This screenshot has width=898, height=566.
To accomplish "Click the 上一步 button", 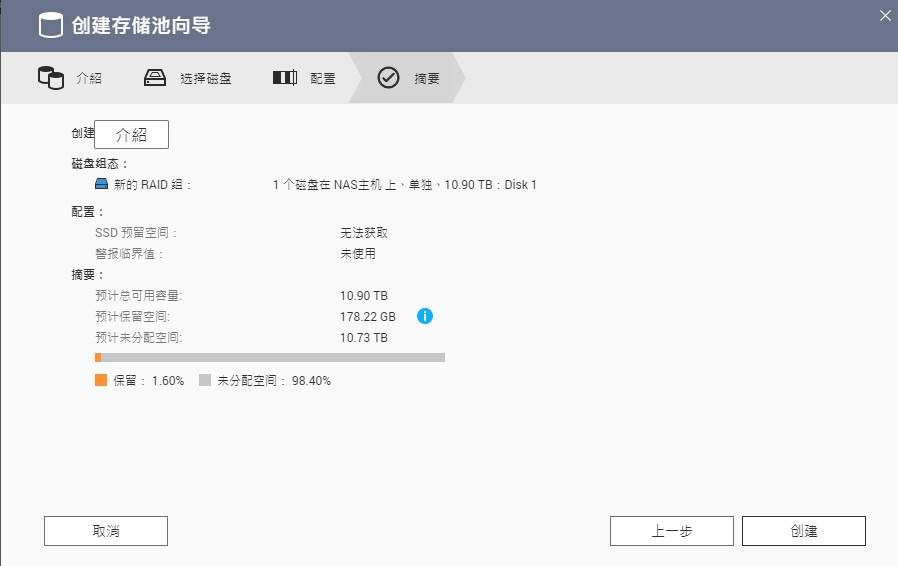I will click(672, 531).
